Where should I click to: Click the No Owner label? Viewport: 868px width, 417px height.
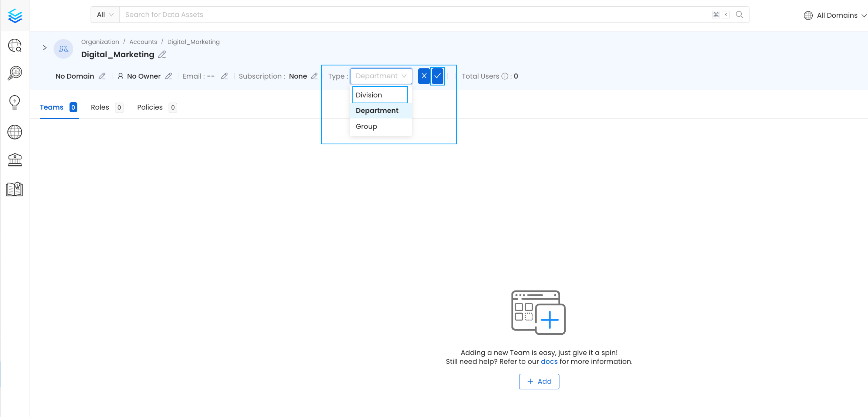144,76
